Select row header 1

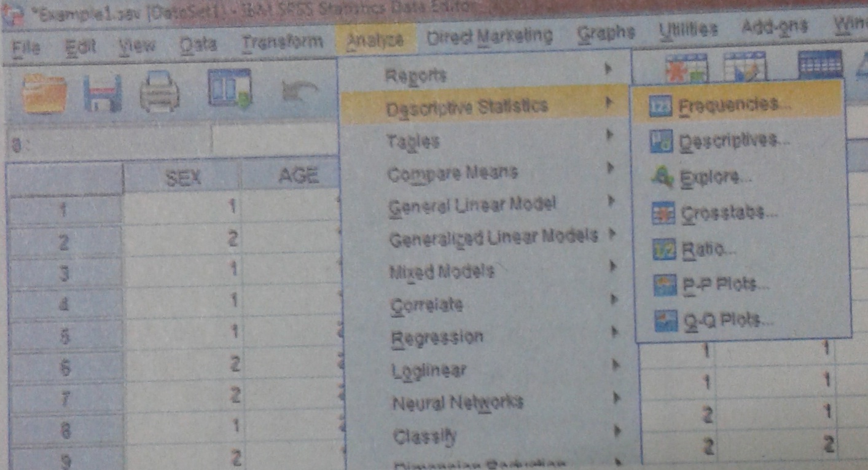click(x=65, y=211)
